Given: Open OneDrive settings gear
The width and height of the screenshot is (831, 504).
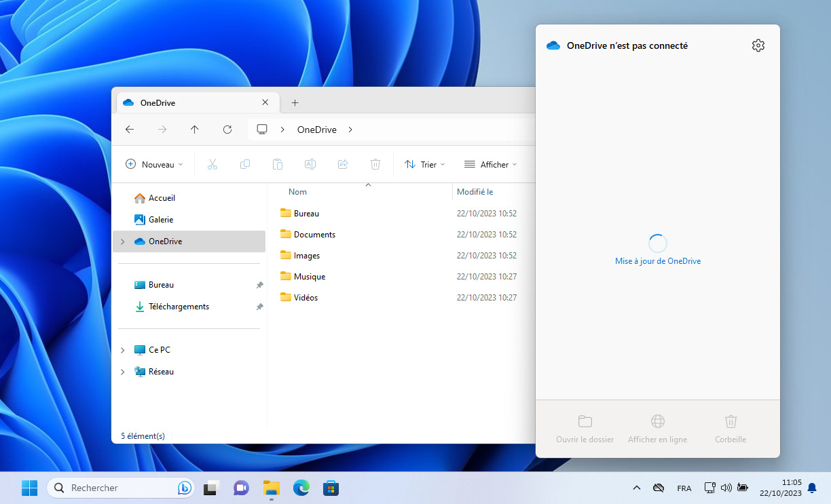Looking at the screenshot, I should [758, 45].
